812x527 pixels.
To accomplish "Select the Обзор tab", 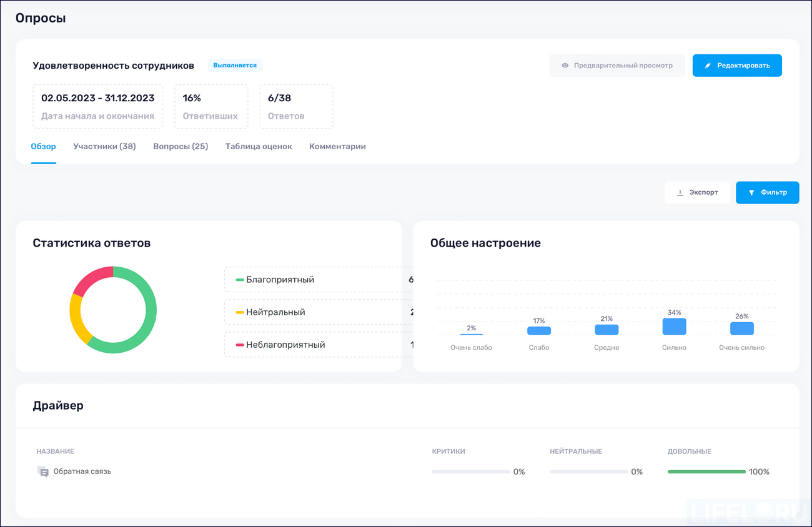I will (x=43, y=146).
